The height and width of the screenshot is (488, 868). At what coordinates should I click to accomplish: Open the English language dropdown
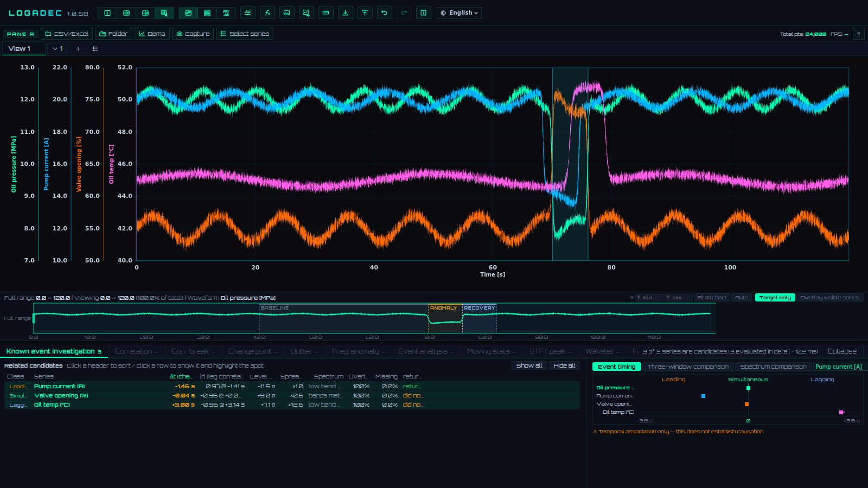point(459,13)
